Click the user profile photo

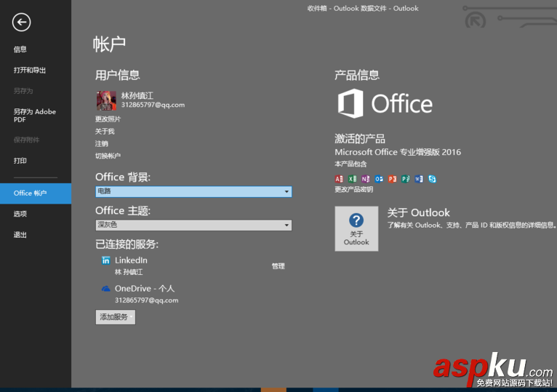tap(106, 100)
